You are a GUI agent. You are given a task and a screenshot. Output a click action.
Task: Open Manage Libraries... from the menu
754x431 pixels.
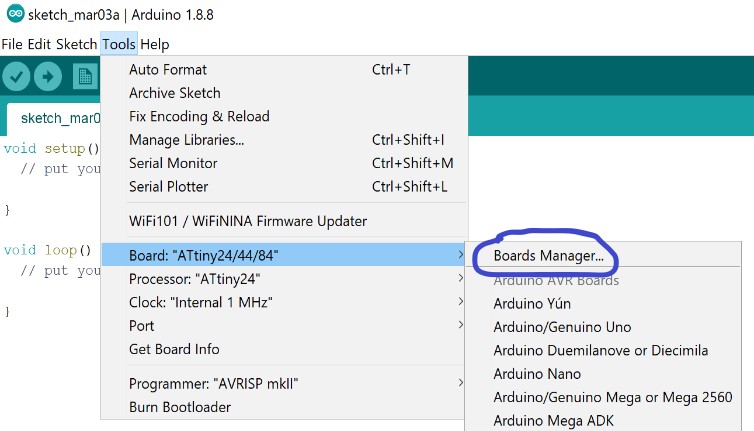point(284,140)
